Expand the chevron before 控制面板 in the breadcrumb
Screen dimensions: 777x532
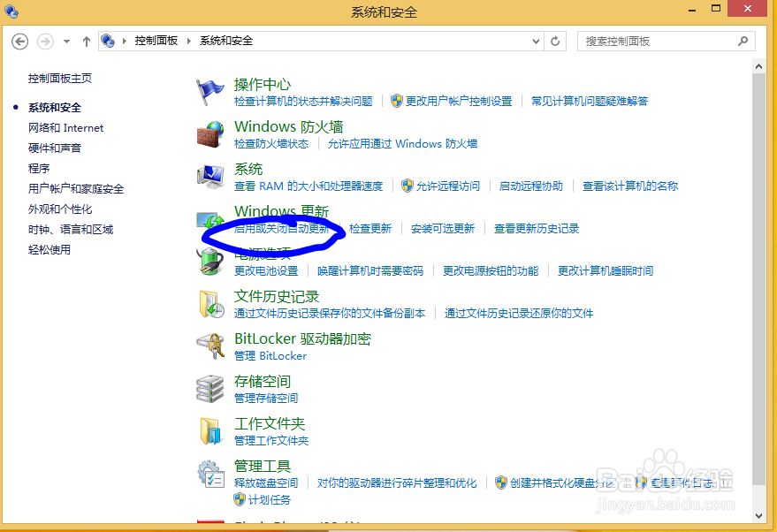(x=124, y=42)
